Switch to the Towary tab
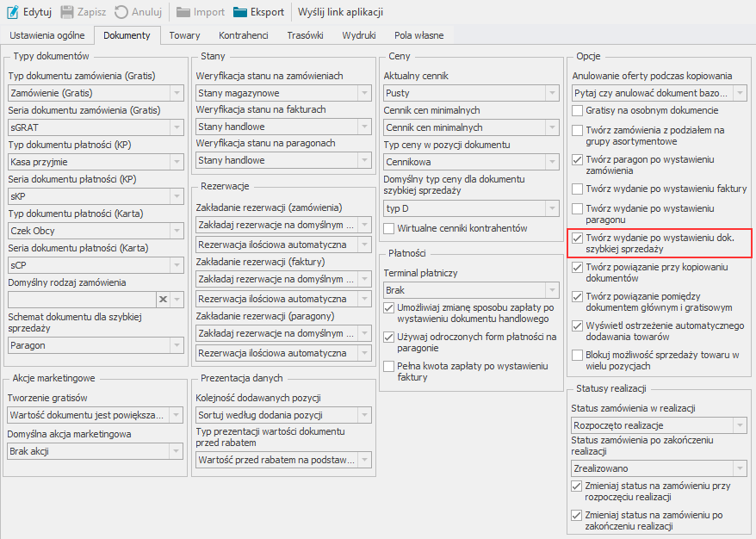 184,35
